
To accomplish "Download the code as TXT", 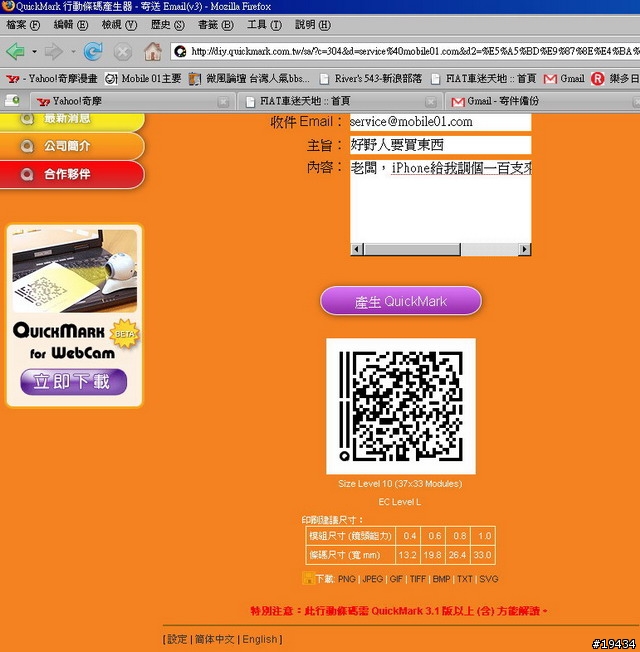I will [x=465, y=579].
